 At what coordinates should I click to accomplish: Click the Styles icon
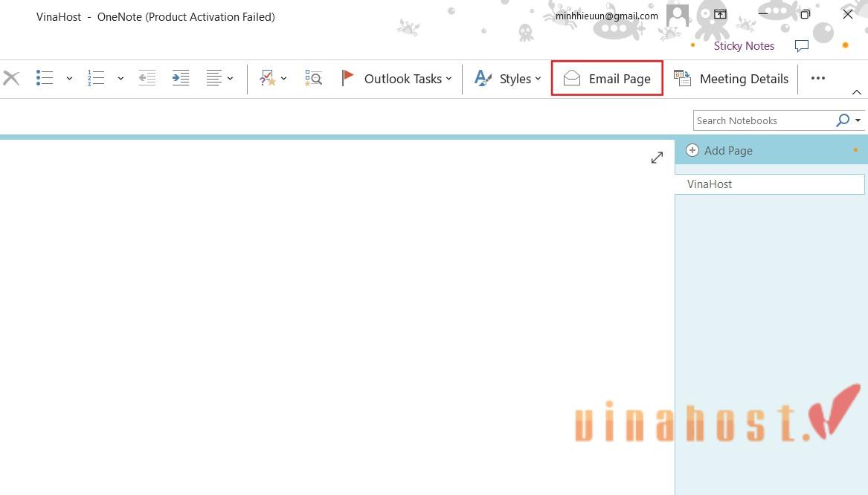tap(483, 78)
